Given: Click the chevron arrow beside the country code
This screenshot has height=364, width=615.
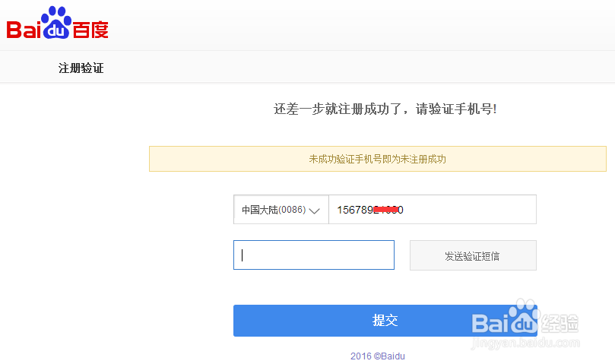Looking at the screenshot, I should (315, 210).
